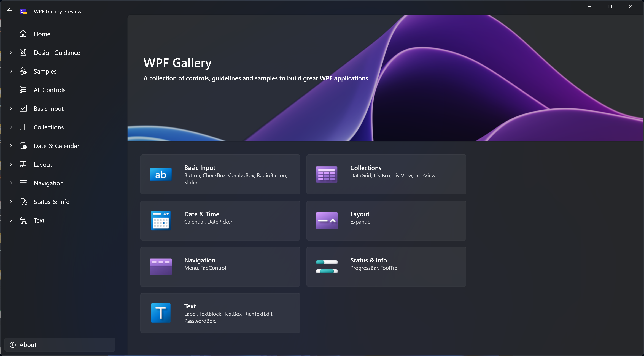Go to Home in the sidebar
This screenshot has width=644, height=356.
tap(42, 34)
